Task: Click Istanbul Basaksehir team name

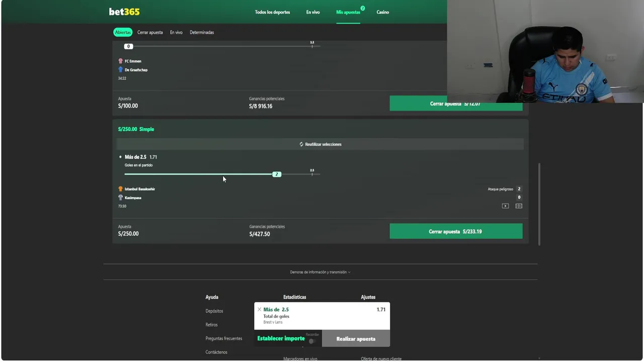Action: [140, 189]
